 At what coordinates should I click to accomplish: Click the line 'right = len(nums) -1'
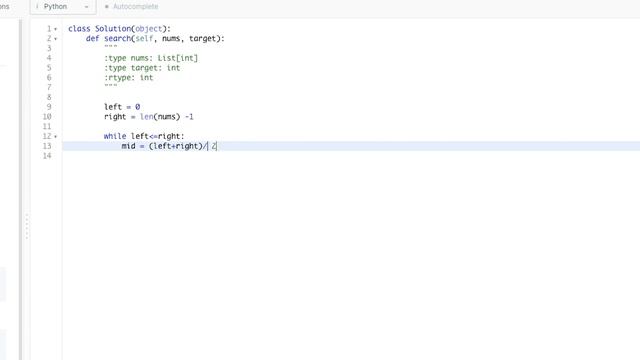pos(149,117)
